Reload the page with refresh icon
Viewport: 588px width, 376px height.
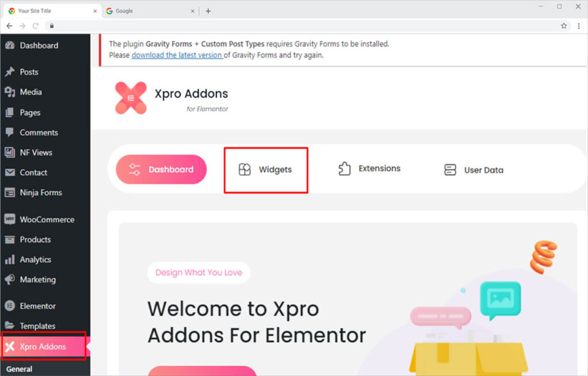tap(36, 26)
